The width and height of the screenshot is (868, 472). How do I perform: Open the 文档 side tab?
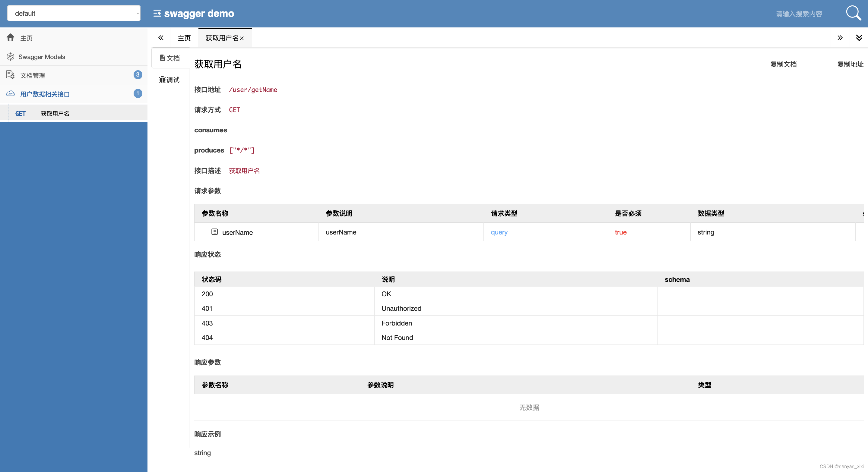[170, 58]
